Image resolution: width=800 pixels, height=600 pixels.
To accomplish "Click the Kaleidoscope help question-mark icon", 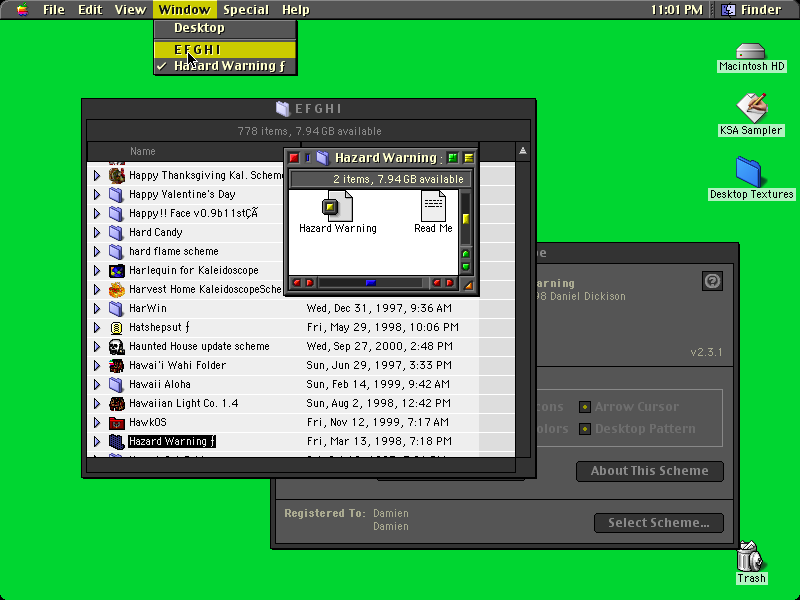I will click(x=712, y=281).
